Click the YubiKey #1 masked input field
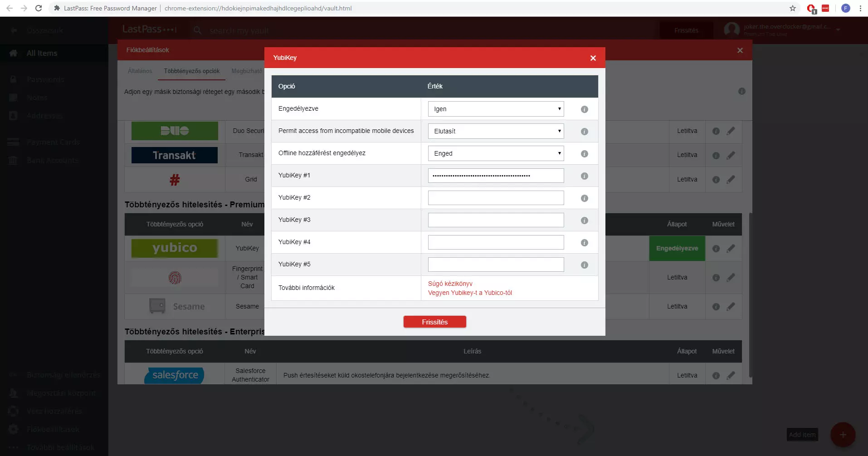 click(496, 176)
